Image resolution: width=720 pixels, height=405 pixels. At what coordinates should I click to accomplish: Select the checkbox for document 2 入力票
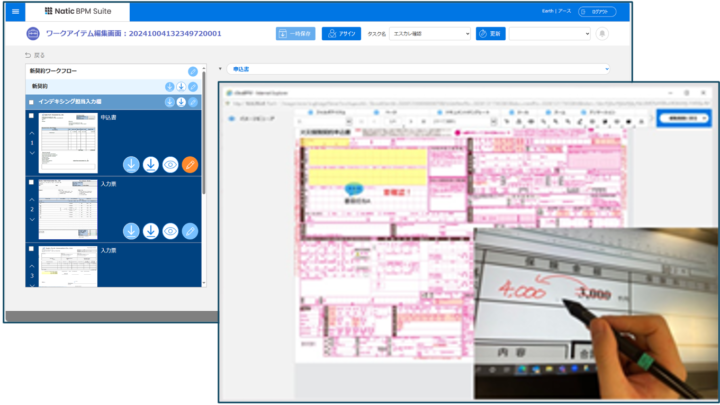click(x=32, y=183)
